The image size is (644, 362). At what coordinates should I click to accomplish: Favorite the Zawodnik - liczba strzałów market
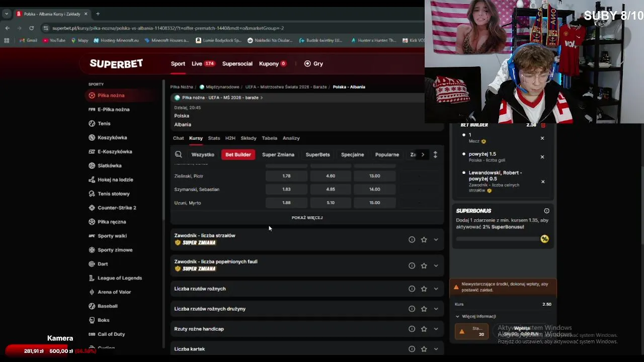click(x=424, y=240)
